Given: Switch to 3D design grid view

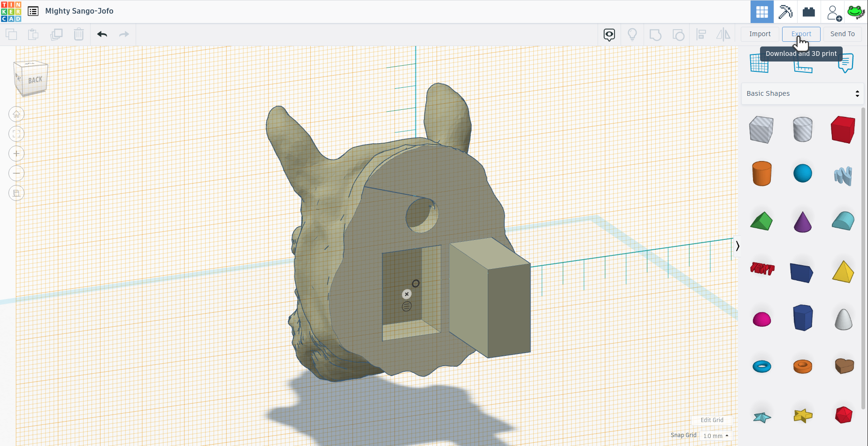Looking at the screenshot, I should pyautogui.click(x=762, y=12).
